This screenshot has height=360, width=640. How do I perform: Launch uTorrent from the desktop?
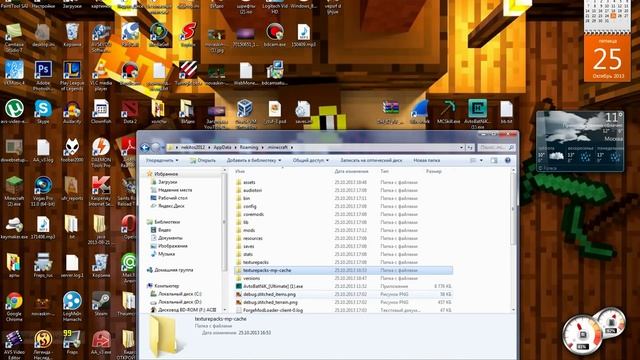(14, 111)
